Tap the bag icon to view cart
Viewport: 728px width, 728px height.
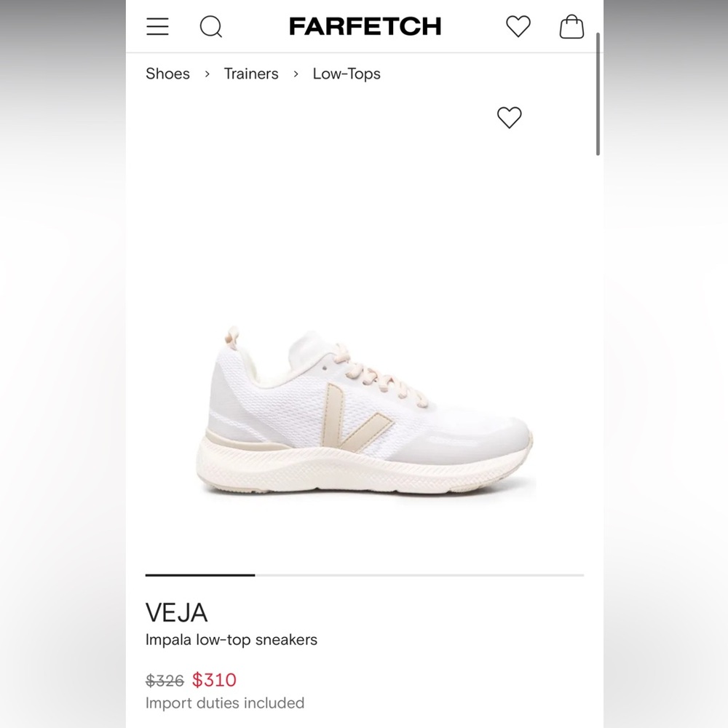coord(571,27)
